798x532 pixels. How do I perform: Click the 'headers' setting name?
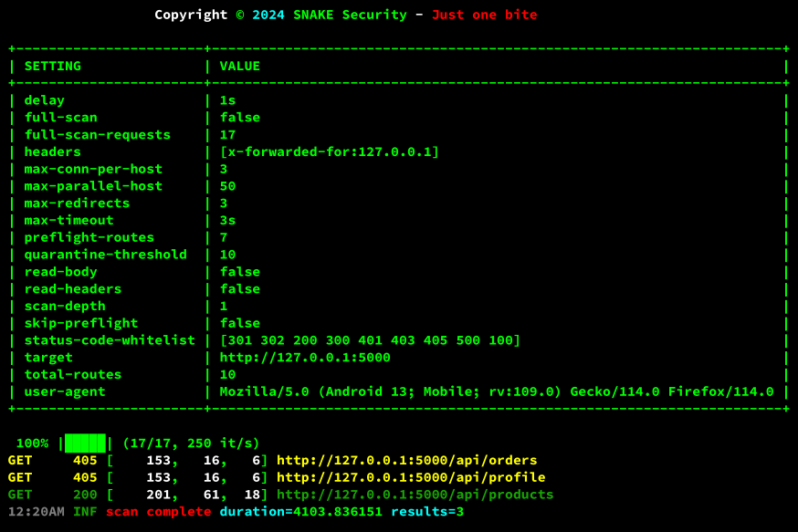pos(52,151)
